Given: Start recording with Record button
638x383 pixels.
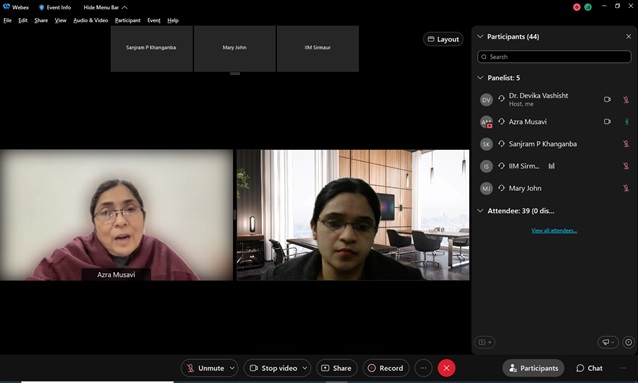Looking at the screenshot, I should 386,368.
